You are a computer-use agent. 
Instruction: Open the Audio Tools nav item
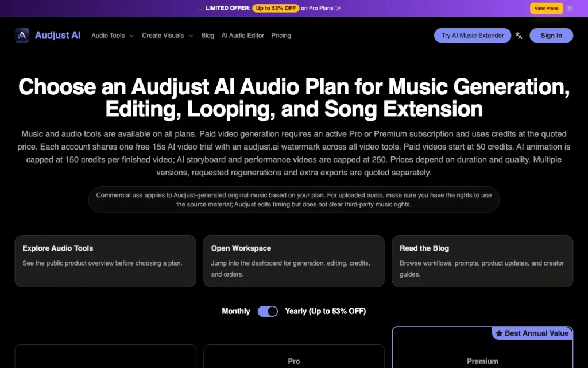(108, 35)
